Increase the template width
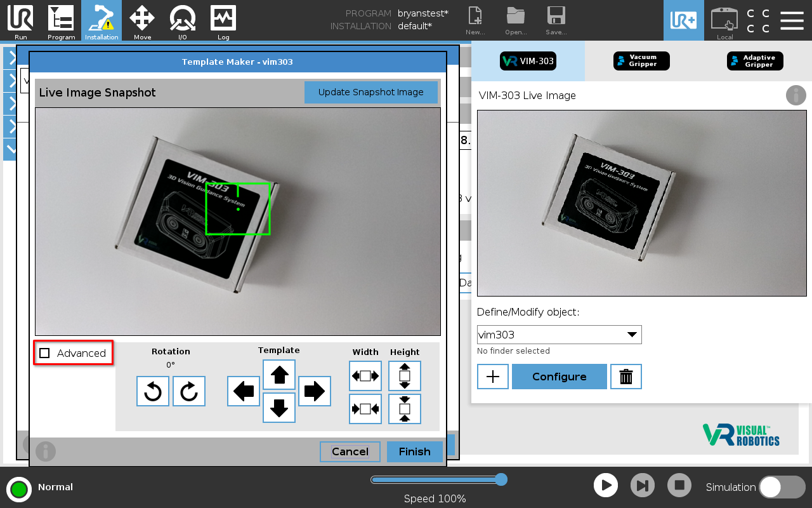The image size is (812, 508). tap(365, 376)
